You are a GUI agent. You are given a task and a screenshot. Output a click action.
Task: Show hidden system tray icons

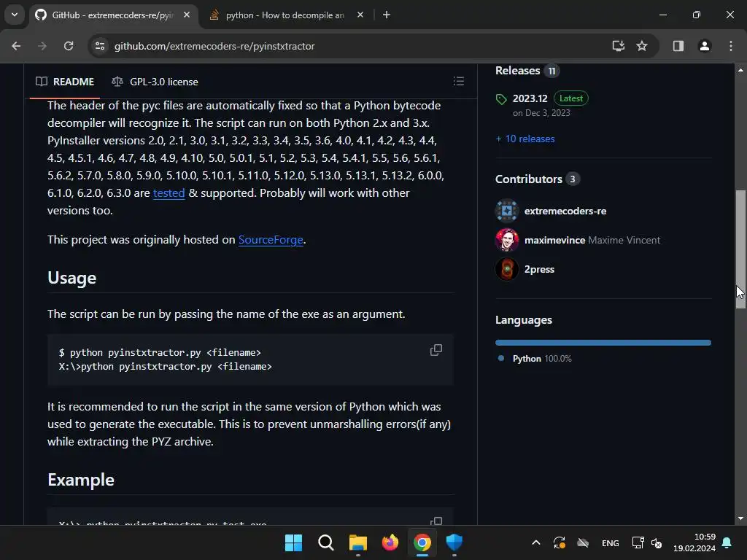pyautogui.click(x=536, y=542)
